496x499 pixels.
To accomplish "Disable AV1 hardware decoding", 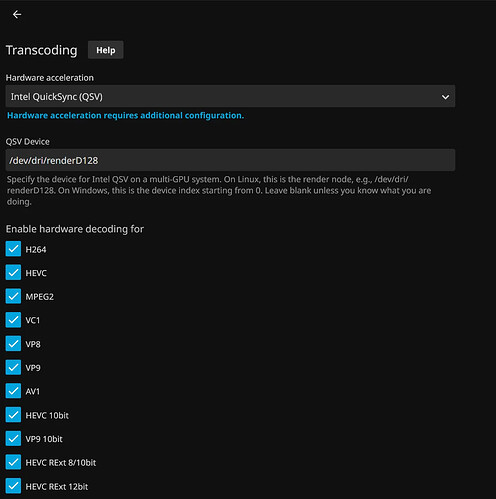I will click(13, 391).
